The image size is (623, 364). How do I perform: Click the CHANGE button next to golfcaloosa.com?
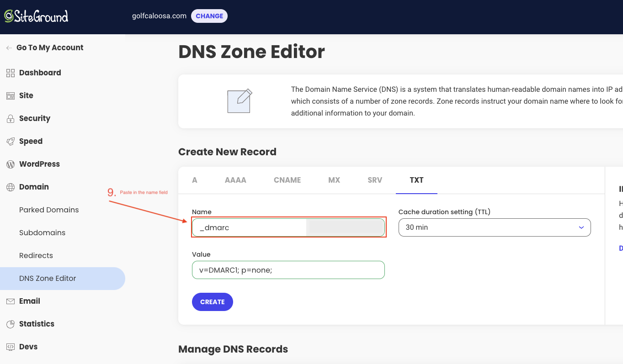(209, 16)
